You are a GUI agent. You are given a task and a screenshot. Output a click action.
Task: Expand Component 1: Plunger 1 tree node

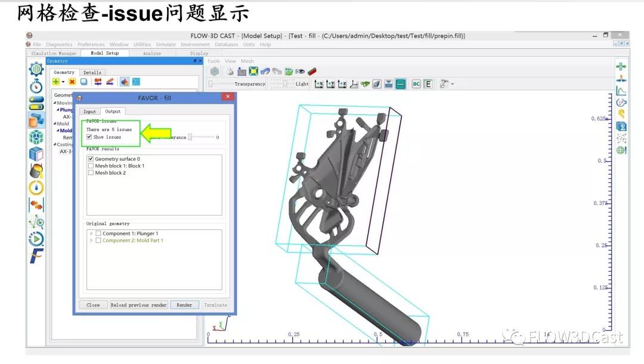point(91,234)
